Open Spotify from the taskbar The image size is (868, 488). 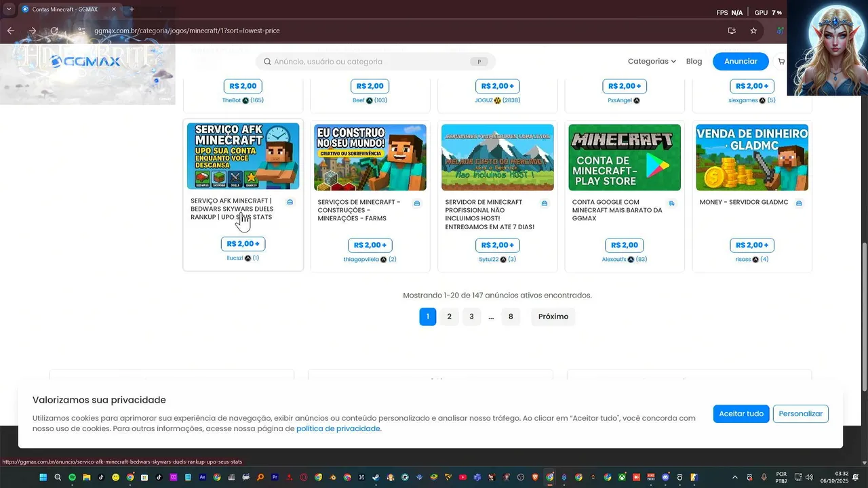[73, 477]
